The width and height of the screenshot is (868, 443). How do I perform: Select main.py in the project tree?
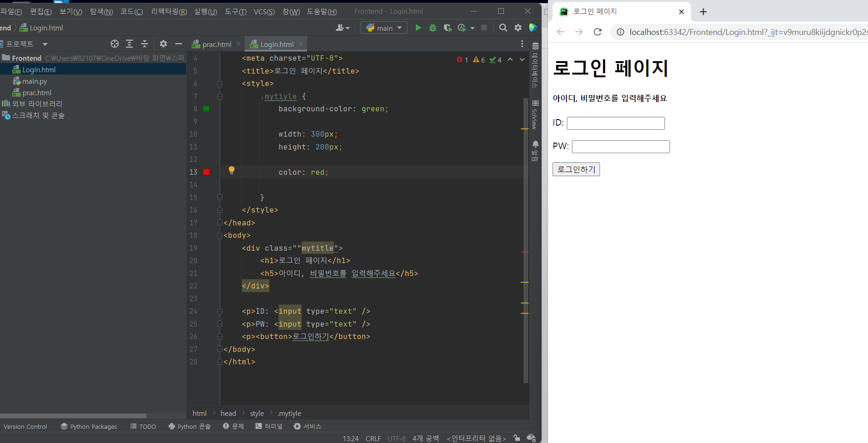35,81
